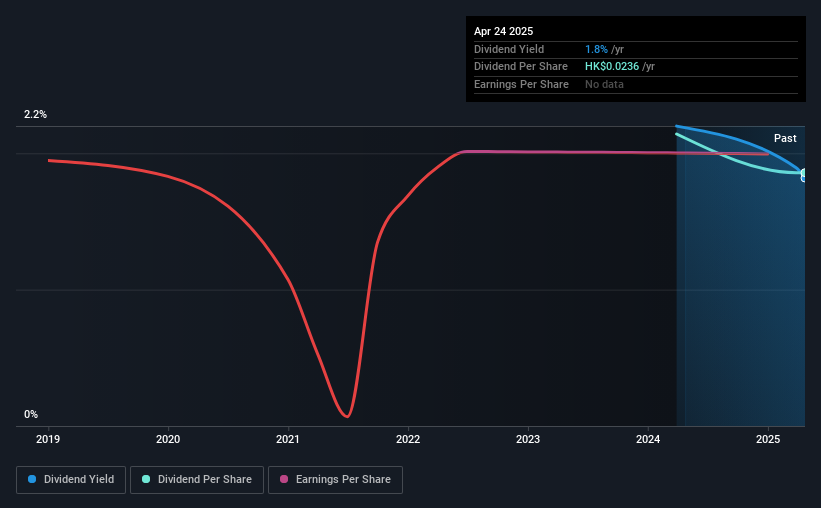Click the data point marker at chart end

(804, 175)
